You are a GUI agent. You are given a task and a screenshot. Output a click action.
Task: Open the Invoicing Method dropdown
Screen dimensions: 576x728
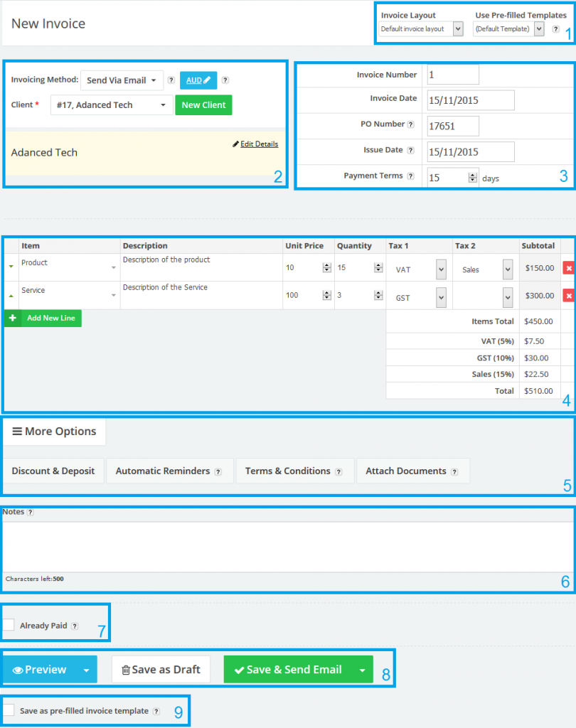[121, 80]
